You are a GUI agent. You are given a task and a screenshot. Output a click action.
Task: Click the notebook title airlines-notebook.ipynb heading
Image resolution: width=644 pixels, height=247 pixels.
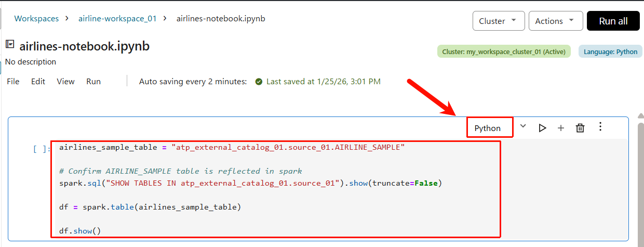pyautogui.click(x=85, y=46)
